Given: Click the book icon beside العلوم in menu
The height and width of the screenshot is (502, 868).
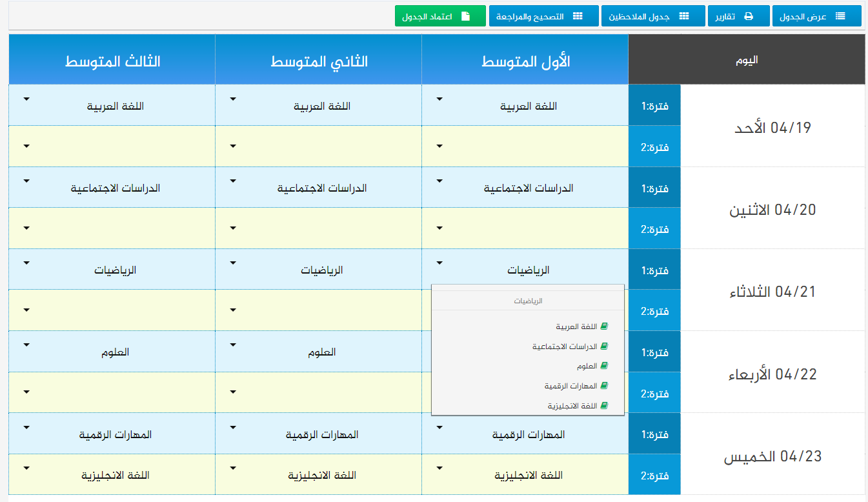Looking at the screenshot, I should (604, 366).
